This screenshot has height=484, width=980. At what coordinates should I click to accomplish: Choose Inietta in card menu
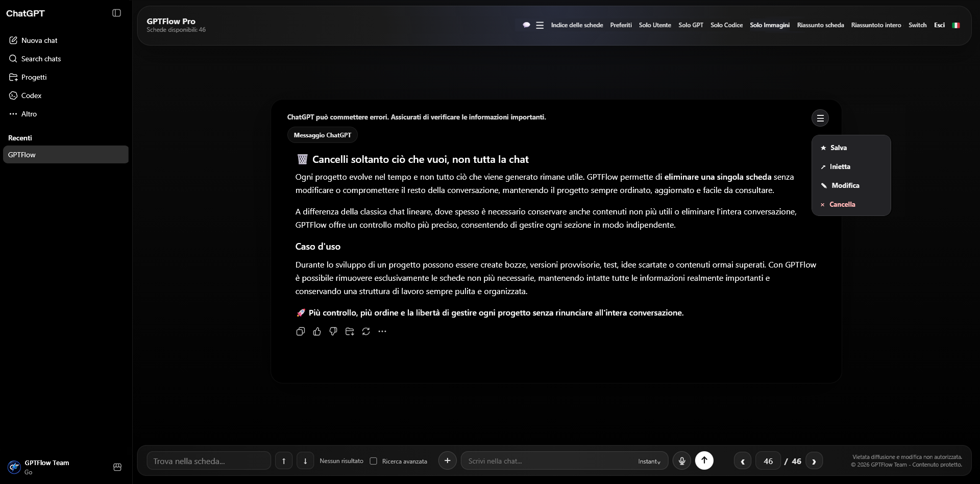[x=851, y=166]
